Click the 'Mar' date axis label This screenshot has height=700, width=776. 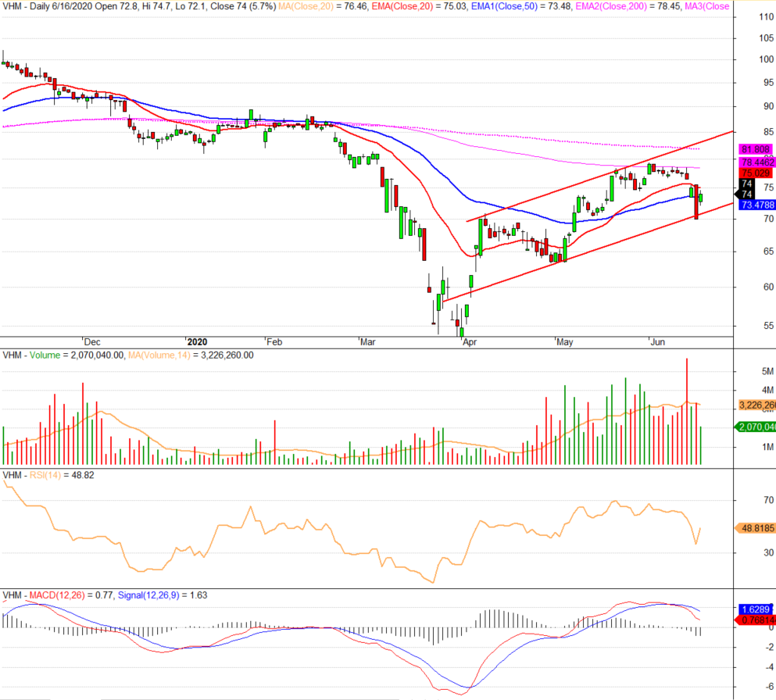coord(368,342)
